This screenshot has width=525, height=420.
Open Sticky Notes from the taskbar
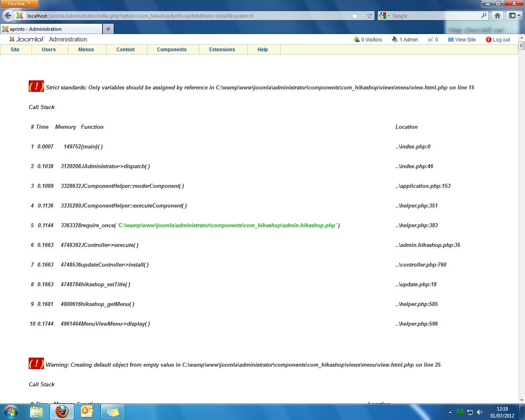112,412
